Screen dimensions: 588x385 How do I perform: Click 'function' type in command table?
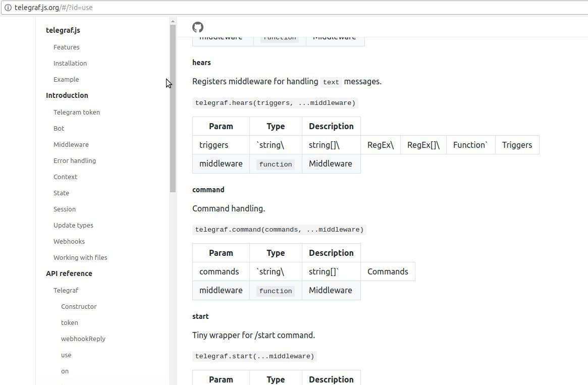[276, 291]
